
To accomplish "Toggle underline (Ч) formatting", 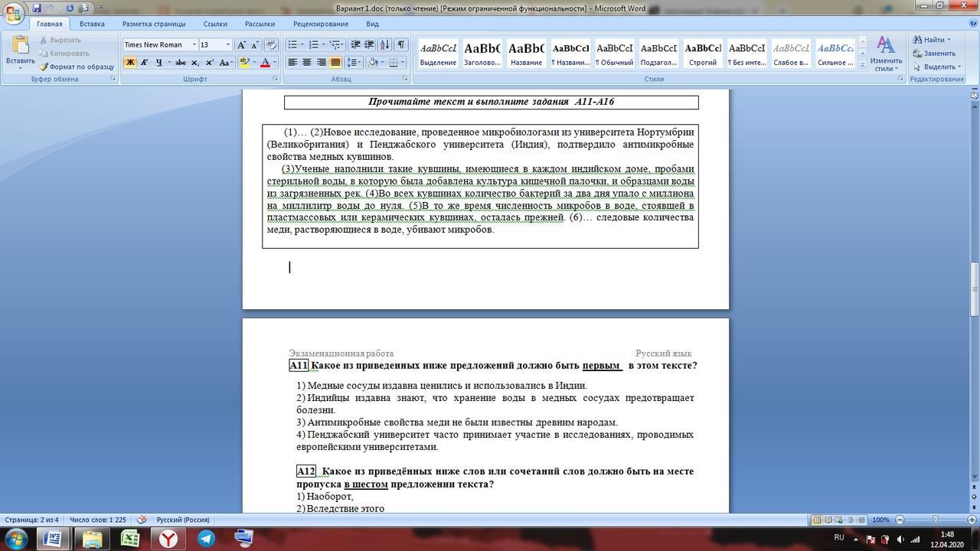I will [x=158, y=63].
